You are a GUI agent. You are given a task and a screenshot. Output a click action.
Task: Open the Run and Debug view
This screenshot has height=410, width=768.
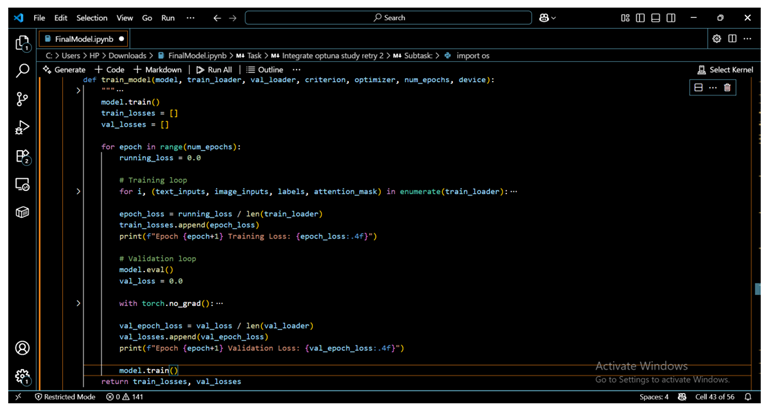22,128
